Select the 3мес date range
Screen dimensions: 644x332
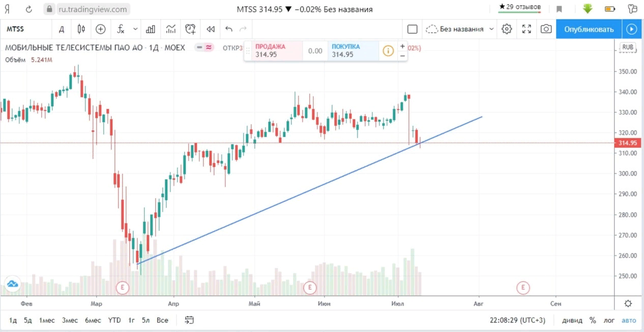coord(70,320)
